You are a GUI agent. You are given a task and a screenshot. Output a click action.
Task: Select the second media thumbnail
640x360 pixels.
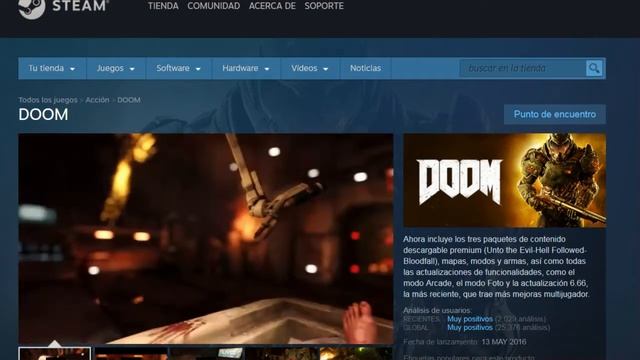[131, 353]
